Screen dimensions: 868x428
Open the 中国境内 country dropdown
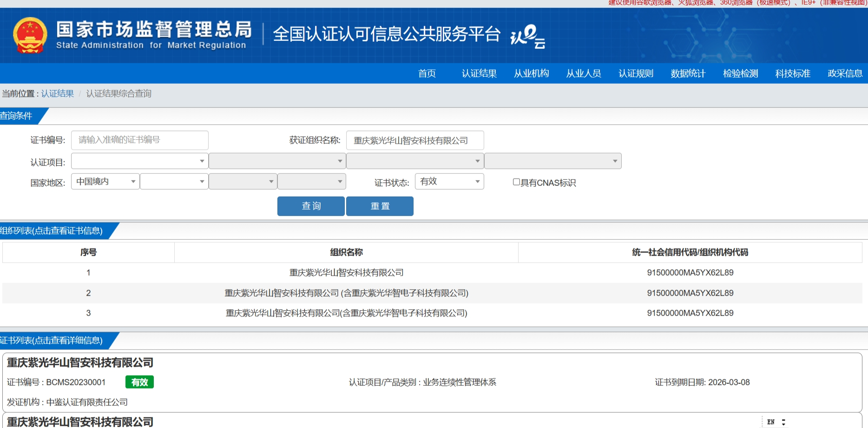click(x=105, y=181)
